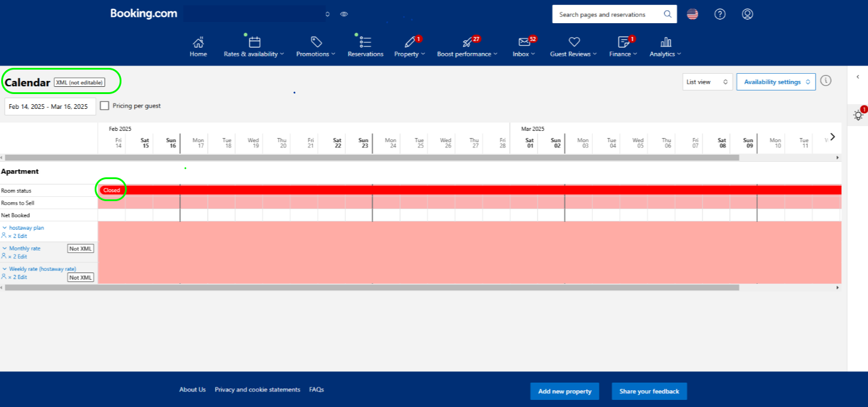Click Edit under hostaway plan

22,236
